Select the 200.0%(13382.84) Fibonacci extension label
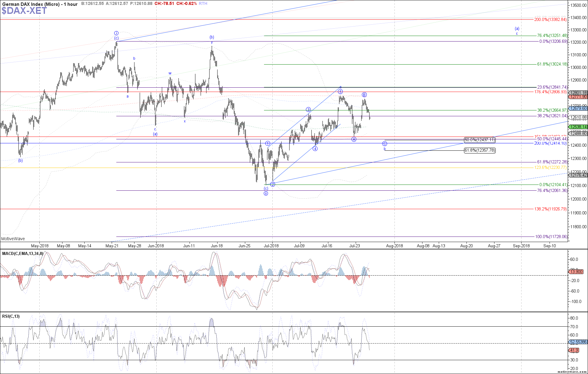This screenshot has width=588, height=374. [550, 19]
